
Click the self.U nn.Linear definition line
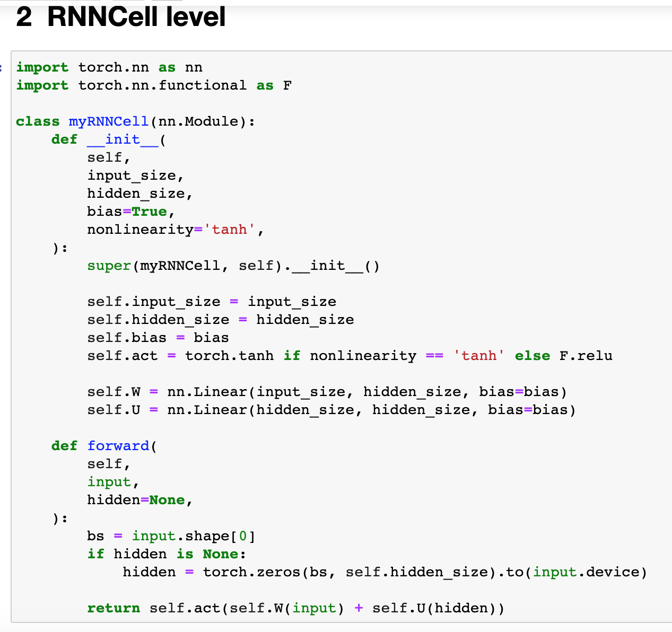(x=331, y=410)
